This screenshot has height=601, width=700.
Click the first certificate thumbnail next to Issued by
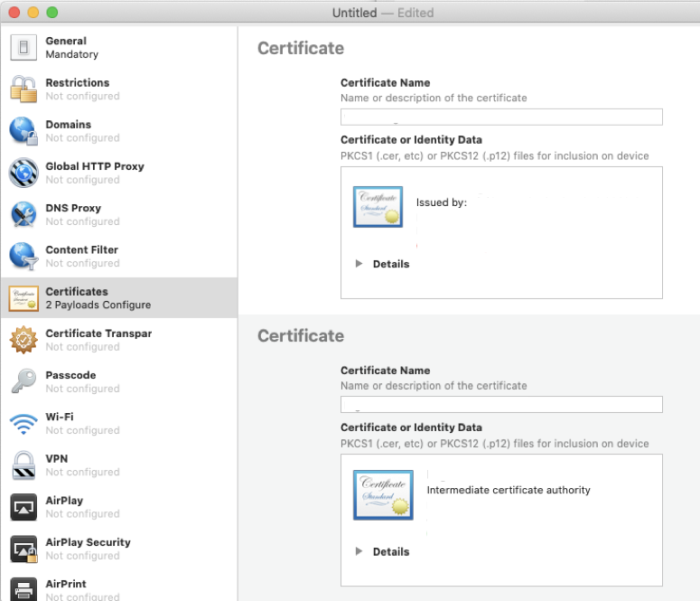click(378, 207)
